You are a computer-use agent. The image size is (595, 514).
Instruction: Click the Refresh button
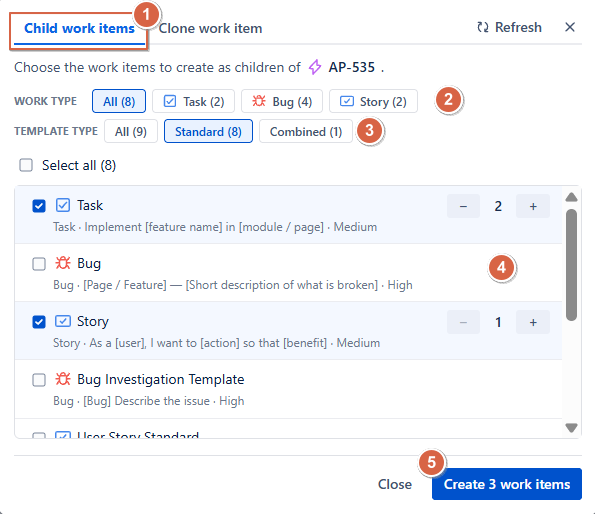(x=509, y=27)
